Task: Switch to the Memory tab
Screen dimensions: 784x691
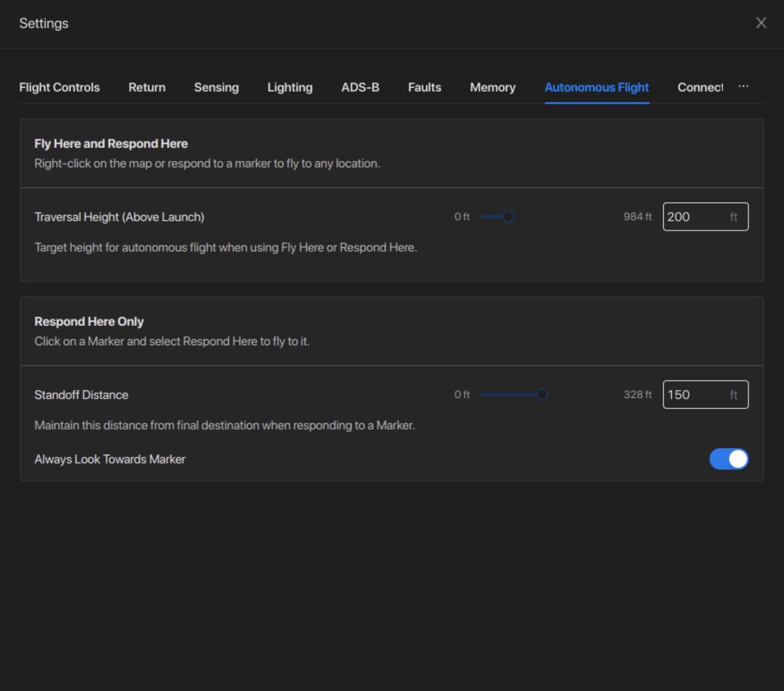Action: [x=492, y=87]
